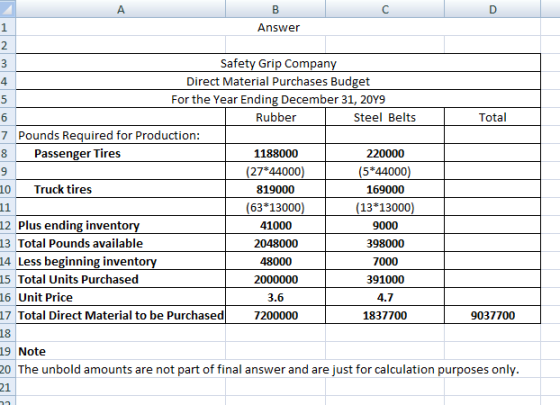Select column C header
Image resolution: width=560 pixels, height=405 pixels.
point(385,9)
